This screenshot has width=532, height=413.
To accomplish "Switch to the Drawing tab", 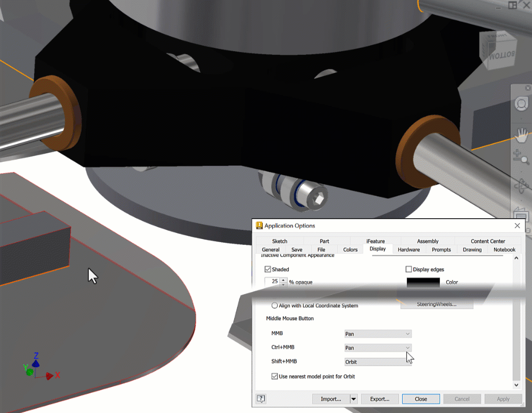I will tap(472, 250).
